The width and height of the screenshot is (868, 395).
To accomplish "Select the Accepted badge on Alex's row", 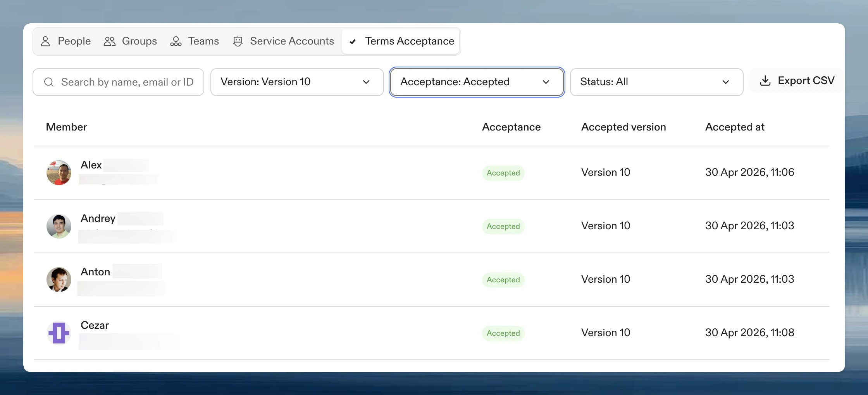I will pyautogui.click(x=503, y=173).
